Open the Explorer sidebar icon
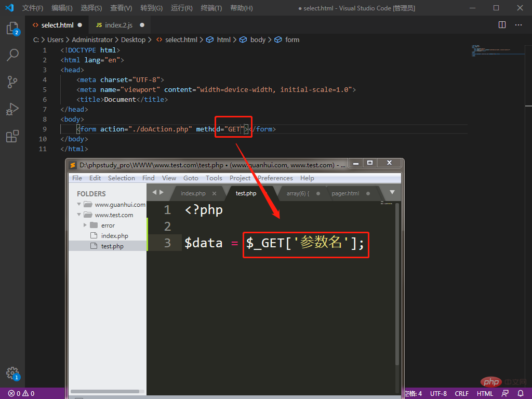The width and height of the screenshot is (532, 399). coord(13,29)
